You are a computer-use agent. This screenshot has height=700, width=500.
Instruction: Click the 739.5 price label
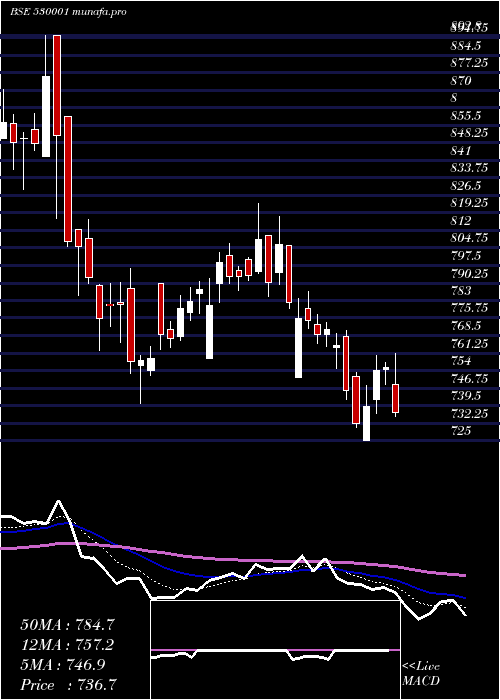466,396
